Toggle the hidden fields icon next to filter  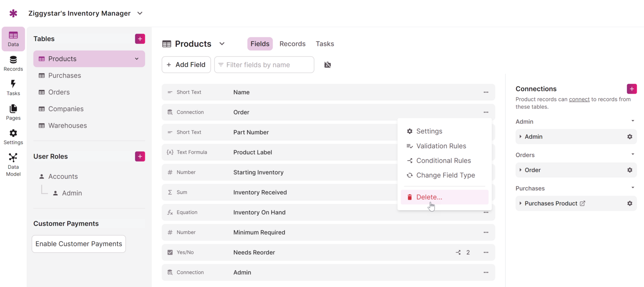click(x=328, y=65)
